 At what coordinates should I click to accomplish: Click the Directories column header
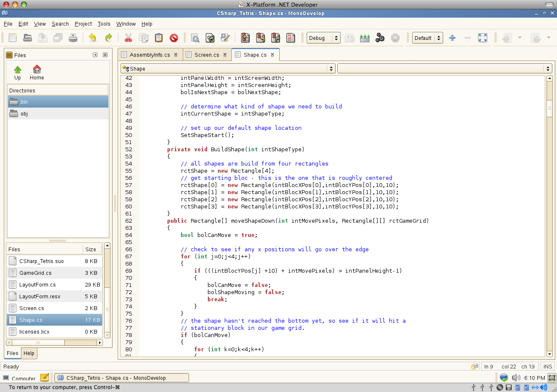point(58,90)
